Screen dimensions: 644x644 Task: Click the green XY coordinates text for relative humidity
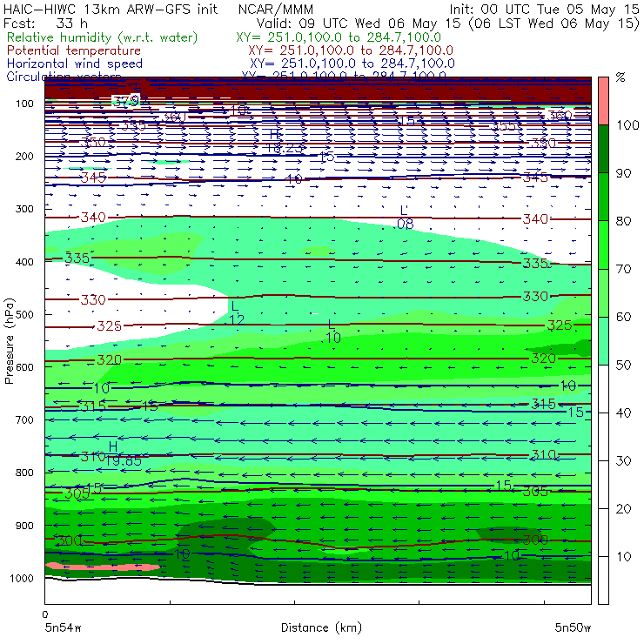tap(339, 37)
